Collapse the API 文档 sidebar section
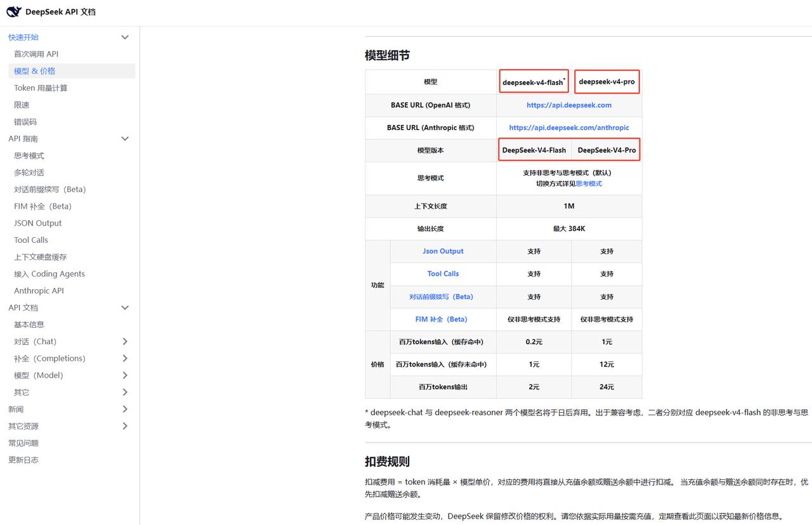 pyautogui.click(x=125, y=308)
